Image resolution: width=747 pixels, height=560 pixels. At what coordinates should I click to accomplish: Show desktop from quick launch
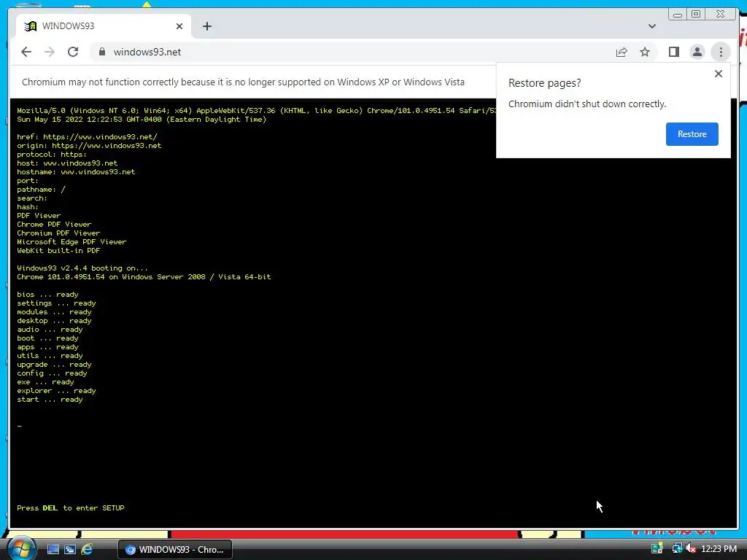pos(53,550)
